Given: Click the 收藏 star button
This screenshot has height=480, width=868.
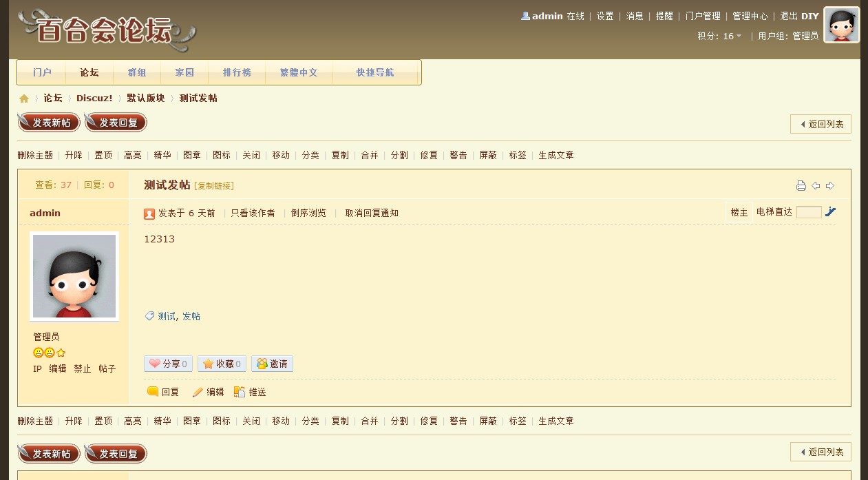Looking at the screenshot, I should (222, 364).
